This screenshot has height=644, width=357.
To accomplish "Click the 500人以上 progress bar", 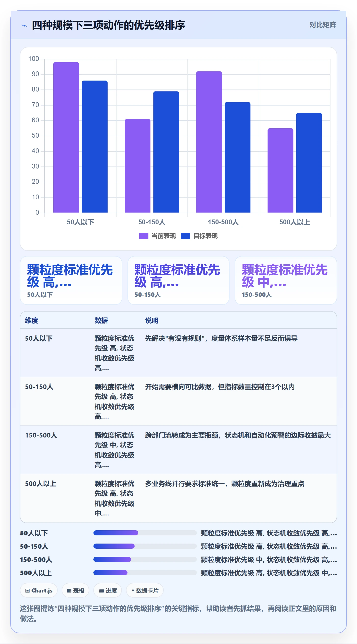I will click(x=145, y=573).
